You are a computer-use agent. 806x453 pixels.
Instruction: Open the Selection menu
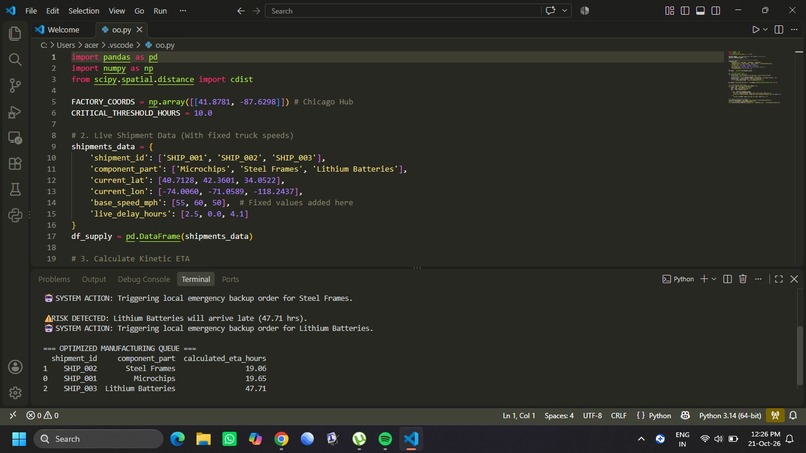click(84, 11)
